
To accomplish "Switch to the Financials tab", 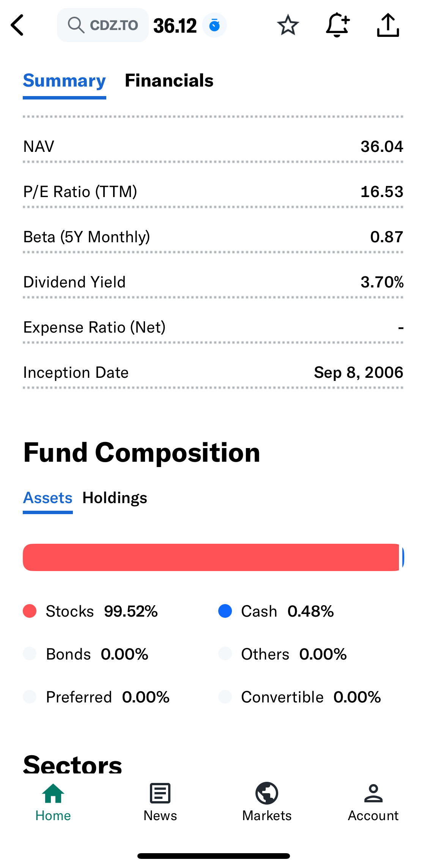I will click(x=169, y=80).
